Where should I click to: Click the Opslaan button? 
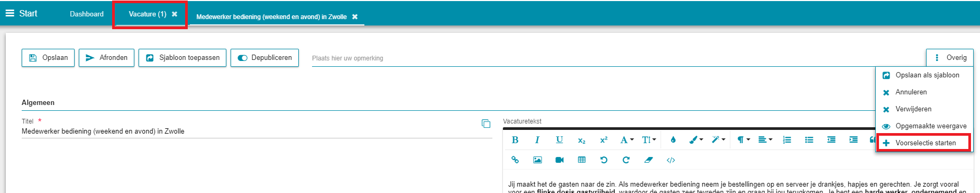48,58
